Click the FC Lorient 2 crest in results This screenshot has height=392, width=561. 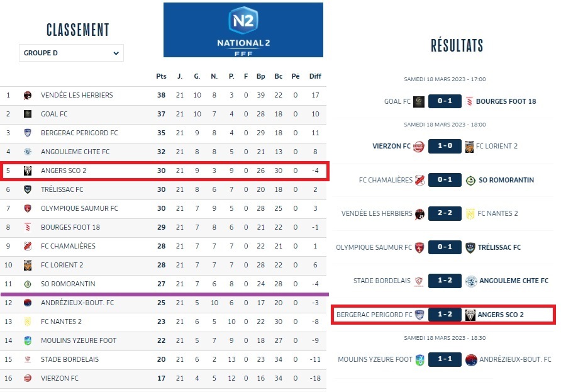coord(469,147)
